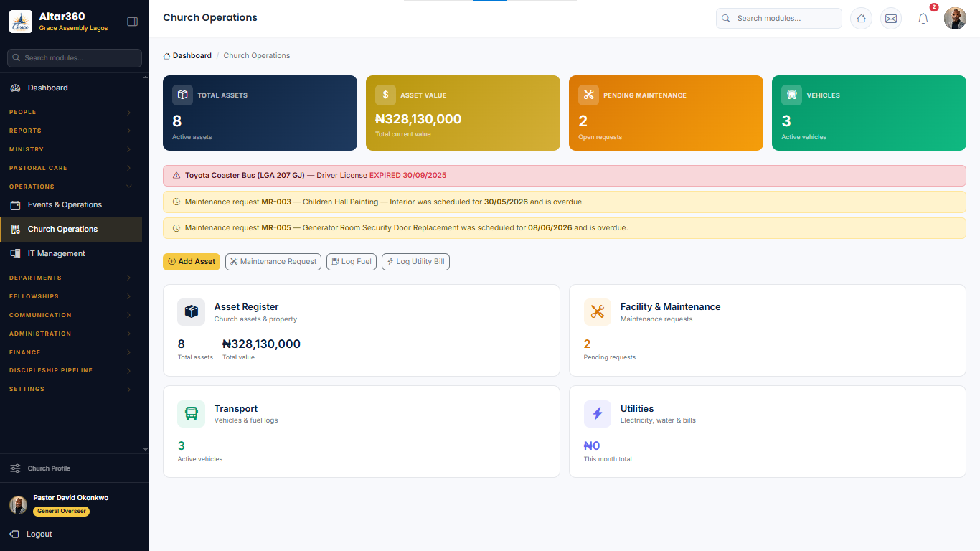980x551 pixels.
Task: Collapse the Operations sidebar section
Action: (71, 187)
